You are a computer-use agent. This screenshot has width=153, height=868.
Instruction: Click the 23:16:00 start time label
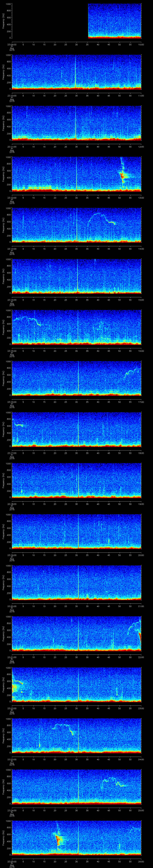pyautogui.click(x=12, y=402)
